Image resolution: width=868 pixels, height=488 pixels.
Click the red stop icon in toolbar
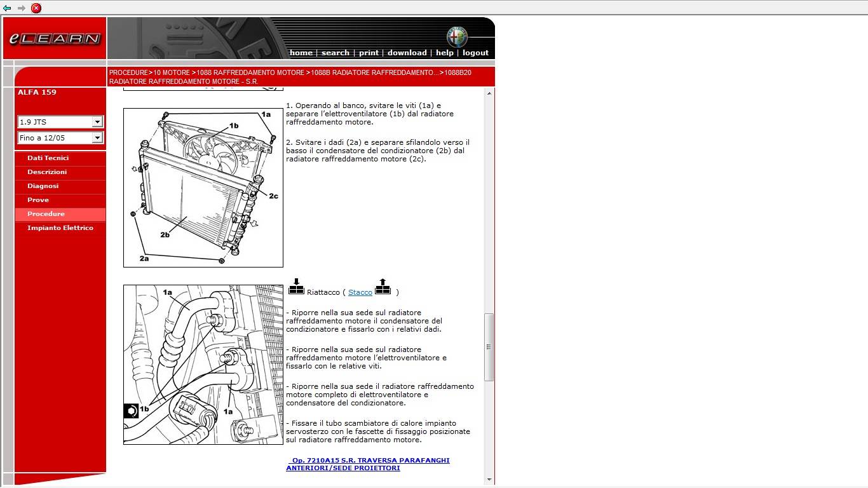[36, 8]
